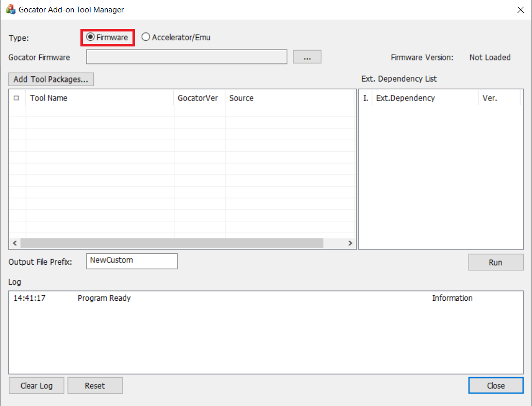Screen dimensions: 532x406
Task: Toggle the select-all checkbox in table header
Action: (16, 98)
